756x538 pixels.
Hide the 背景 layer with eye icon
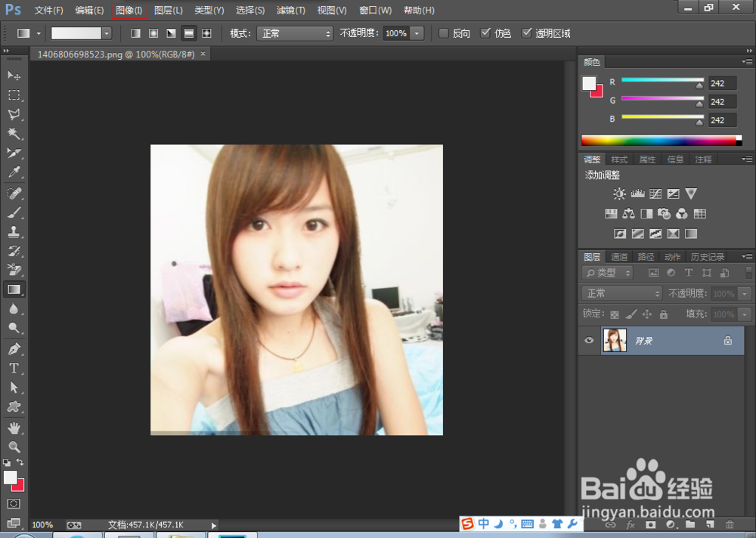pyautogui.click(x=589, y=340)
